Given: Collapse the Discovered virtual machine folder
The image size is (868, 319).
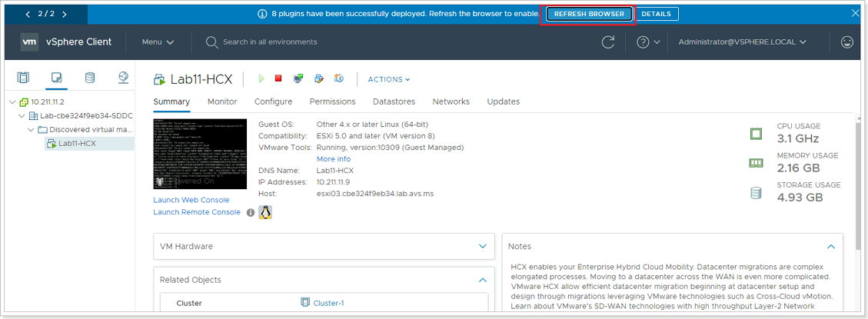Looking at the screenshot, I should 31,130.
